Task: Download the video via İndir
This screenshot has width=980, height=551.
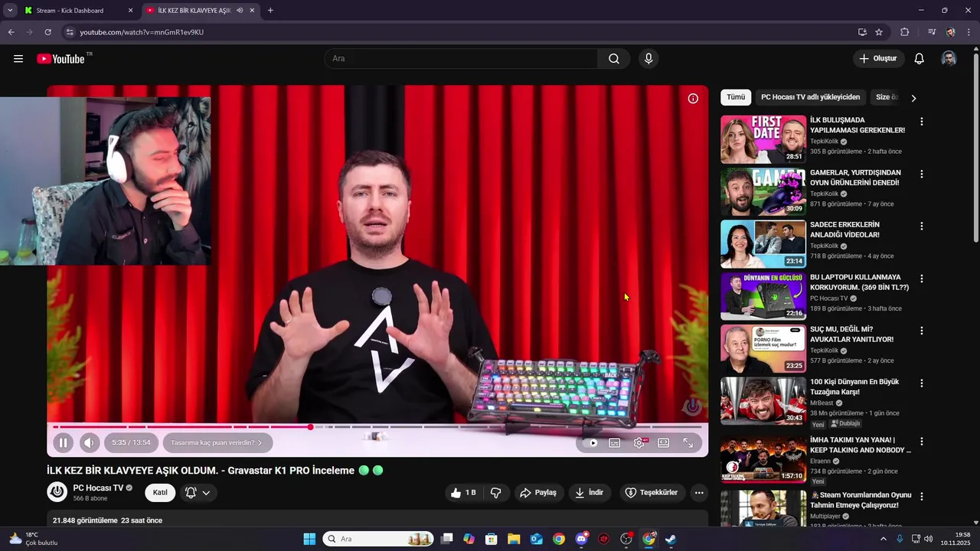Action: [x=590, y=493]
